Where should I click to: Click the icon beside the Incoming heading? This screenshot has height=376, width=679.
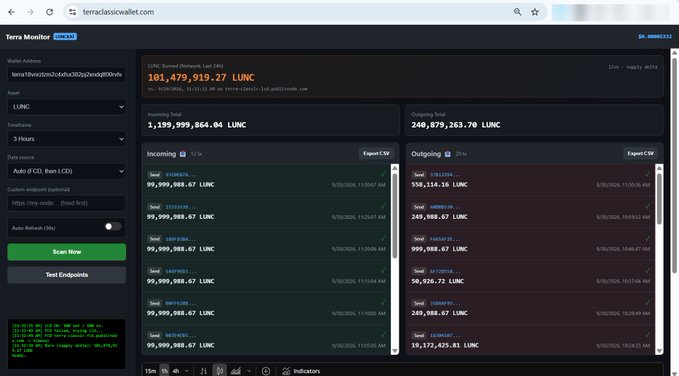coord(183,154)
